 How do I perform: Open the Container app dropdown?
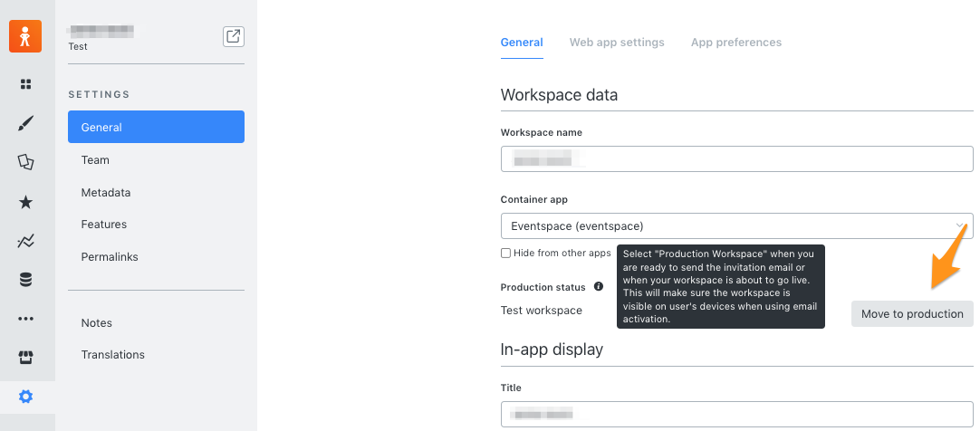click(737, 225)
